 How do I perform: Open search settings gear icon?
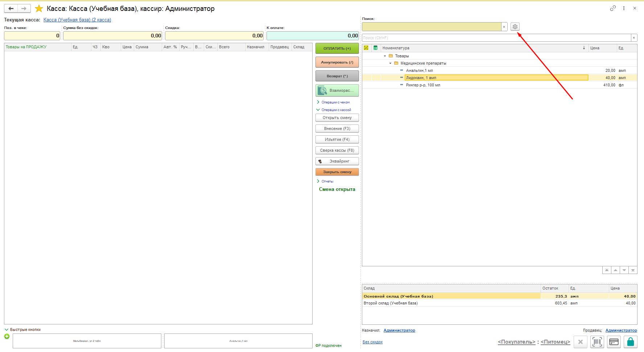(x=515, y=26)
